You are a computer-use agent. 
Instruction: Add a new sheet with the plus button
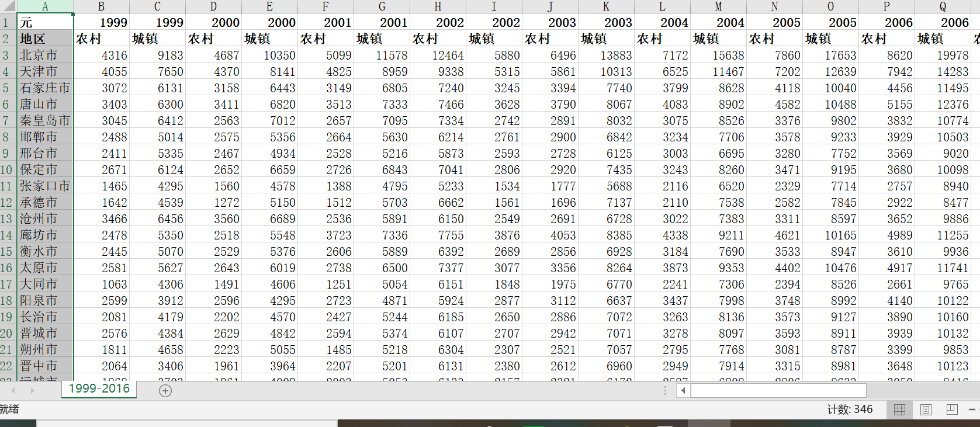165,391
